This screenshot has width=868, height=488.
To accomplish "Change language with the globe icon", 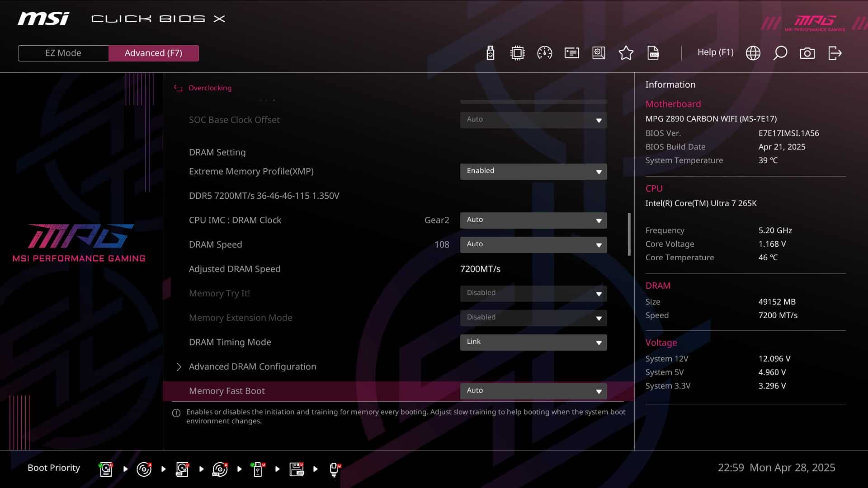I will [753, 53].
